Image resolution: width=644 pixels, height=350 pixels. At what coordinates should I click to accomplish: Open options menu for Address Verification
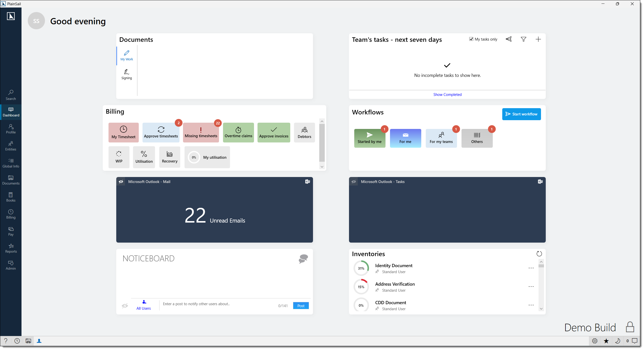pyautogui.click(x=531, y=286)
